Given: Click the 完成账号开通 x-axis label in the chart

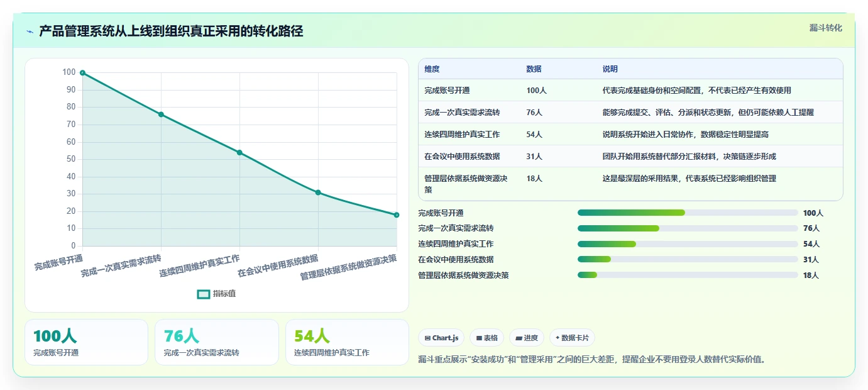Looking at the screenshot, I should coord(58,262).
